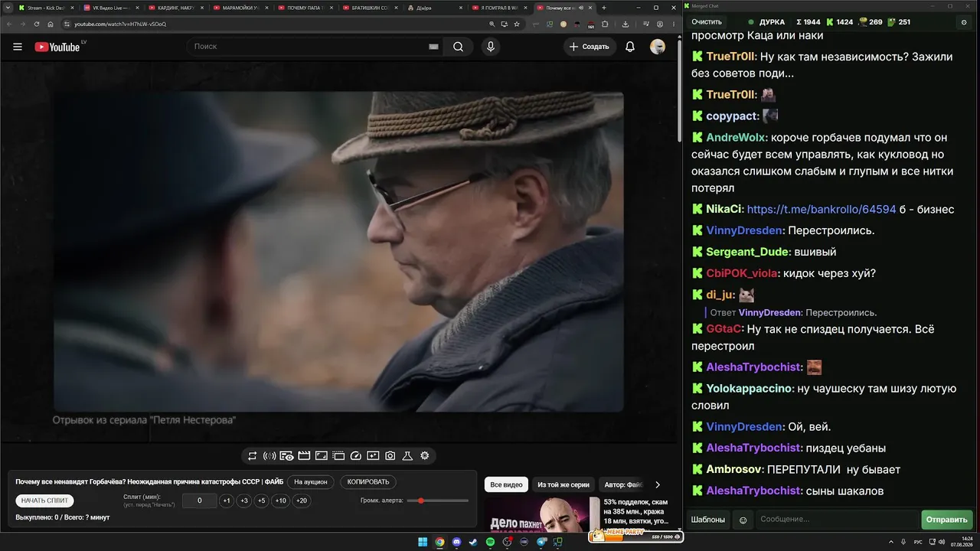
Task: Click the fullscreen-frame icon in player toolbar
Action: coord(322,456)
